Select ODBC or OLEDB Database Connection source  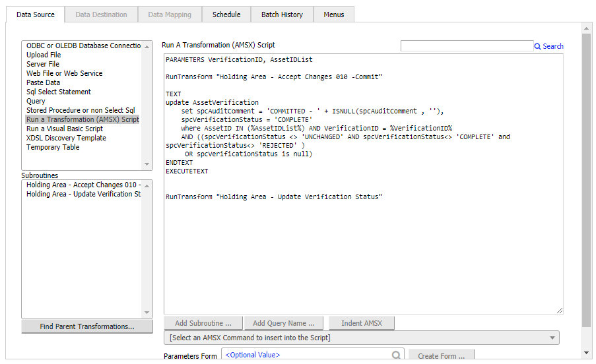[x=83, y=45]
